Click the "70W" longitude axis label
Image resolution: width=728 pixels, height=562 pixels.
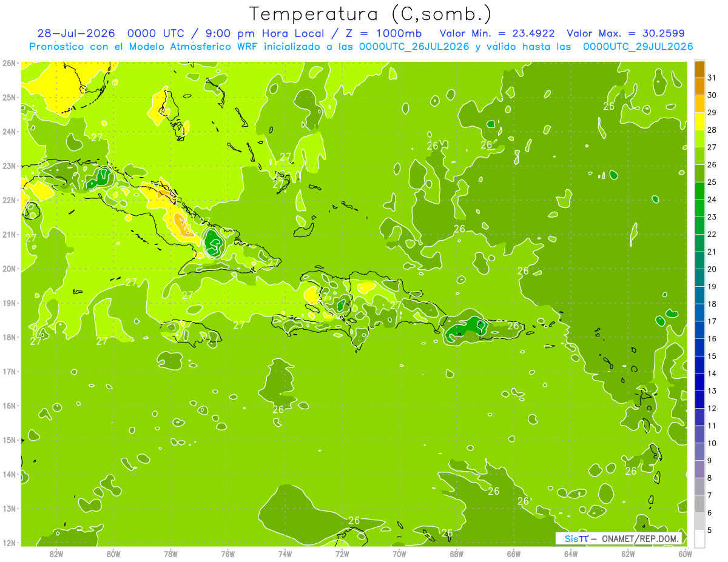click(x=399, y=554)
